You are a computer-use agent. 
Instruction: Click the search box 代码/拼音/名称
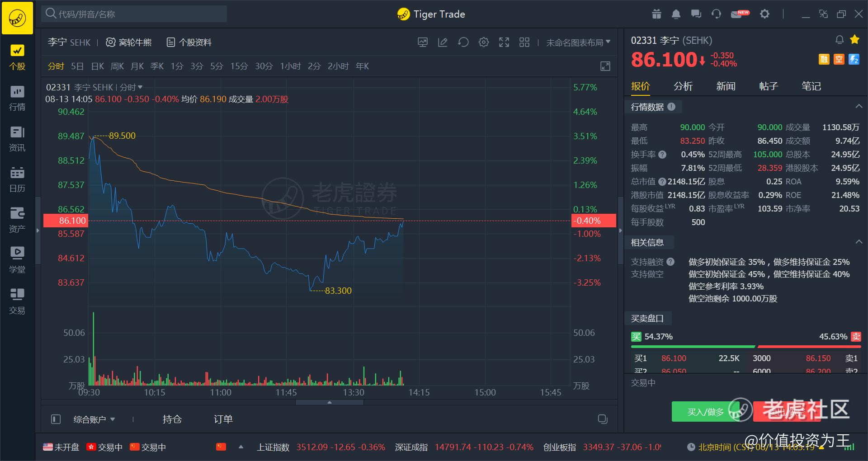click(134, 14)
